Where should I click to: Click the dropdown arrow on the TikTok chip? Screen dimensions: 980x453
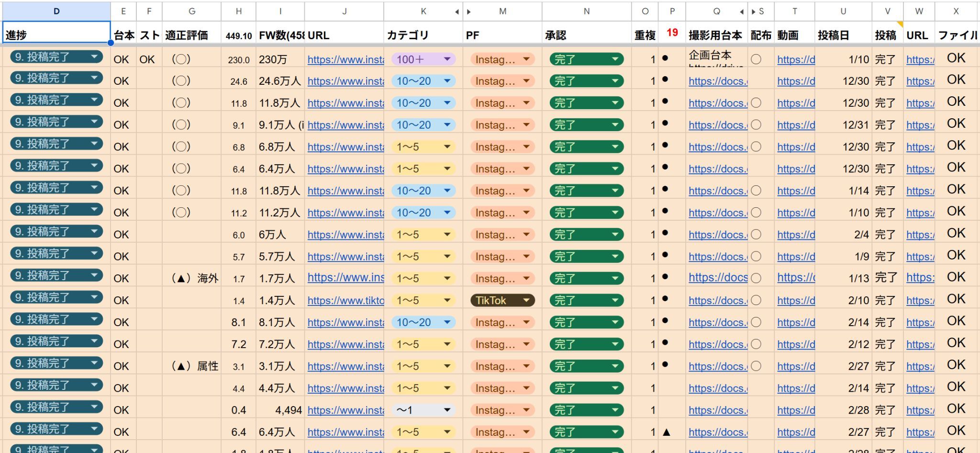pos(526,300)
